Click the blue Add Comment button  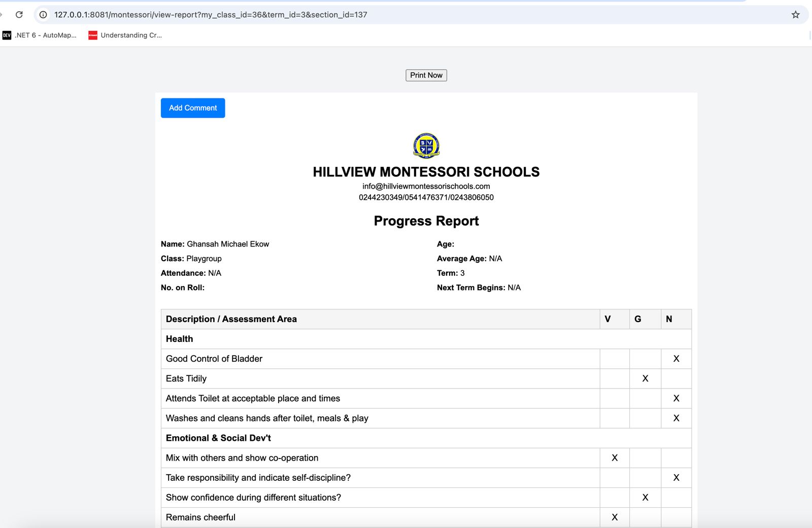193,108
